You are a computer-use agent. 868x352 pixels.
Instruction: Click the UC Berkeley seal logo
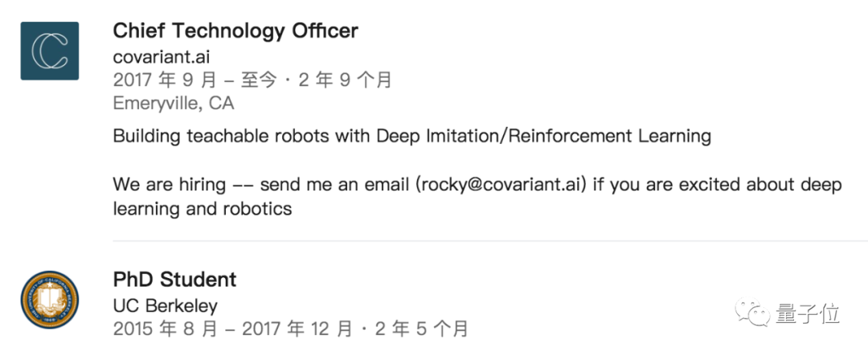(x=50, y=300)
